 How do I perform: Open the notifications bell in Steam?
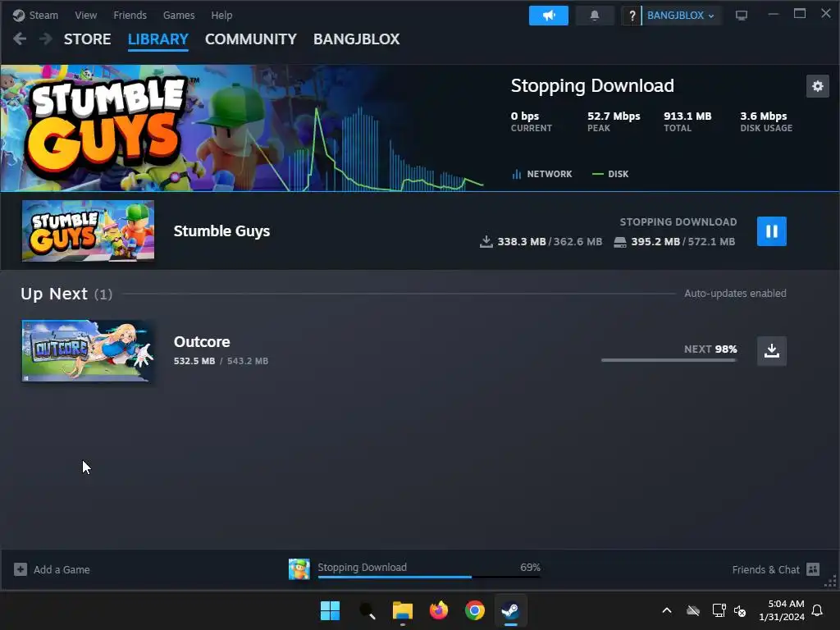click(x=595, y=16)
